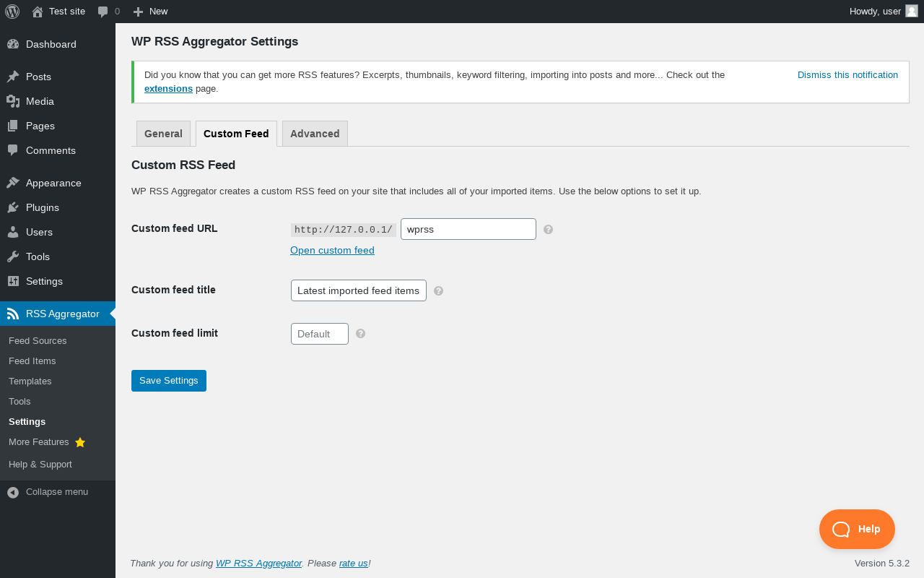Click the help icon beside Custom feed title
The image size is (924, 578).
coord(438,291)
